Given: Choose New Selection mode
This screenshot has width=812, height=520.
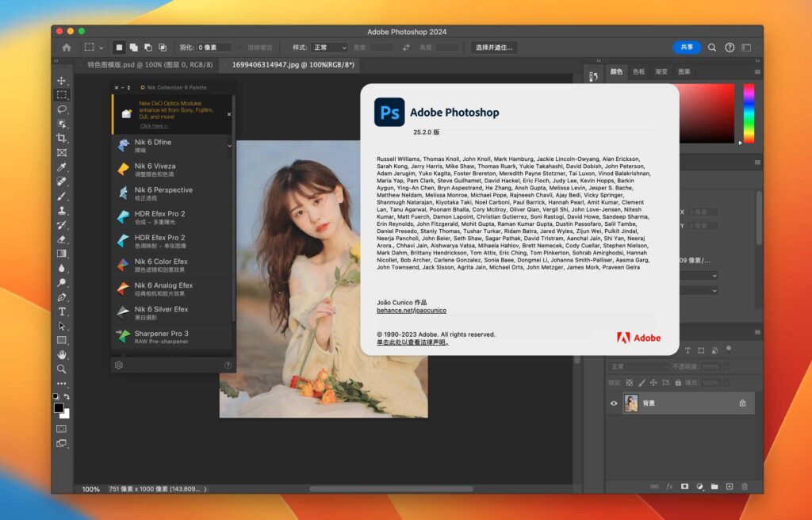Looking at the screenshot, I should (119, 48).
